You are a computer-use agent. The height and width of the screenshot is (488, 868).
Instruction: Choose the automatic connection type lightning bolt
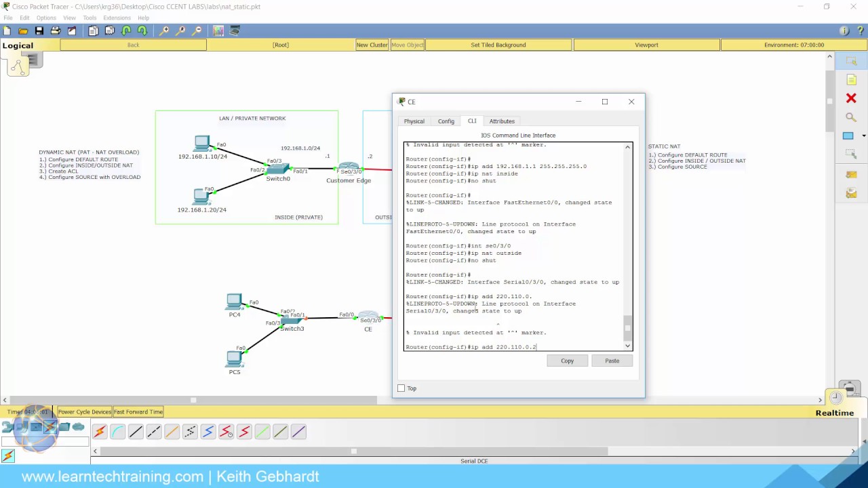[x=100, y=432]
